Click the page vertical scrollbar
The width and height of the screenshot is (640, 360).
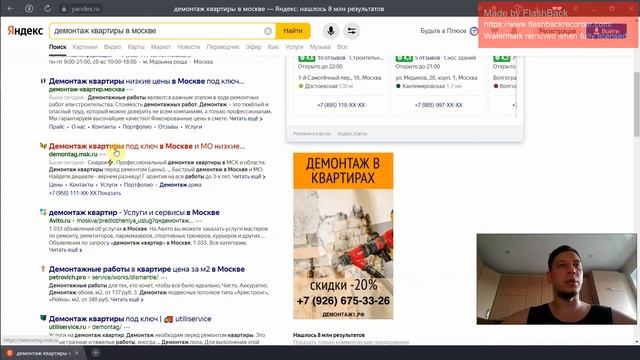pos(636,105)
